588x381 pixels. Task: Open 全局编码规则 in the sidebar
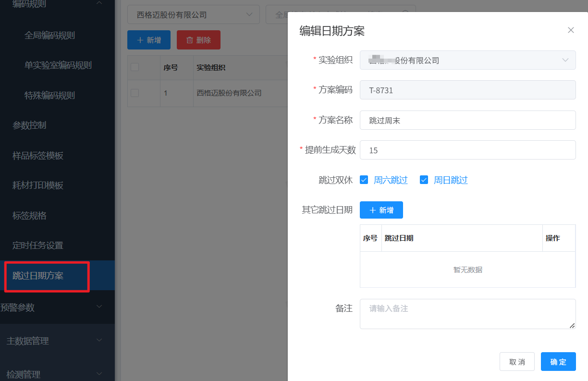(x=49, y=35)
